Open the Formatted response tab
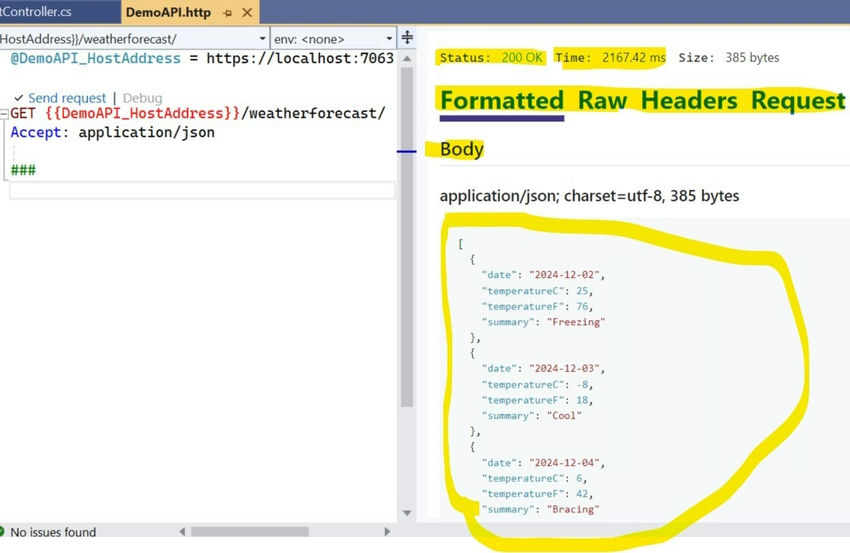850x553 pixels. (x=502, y=101)
